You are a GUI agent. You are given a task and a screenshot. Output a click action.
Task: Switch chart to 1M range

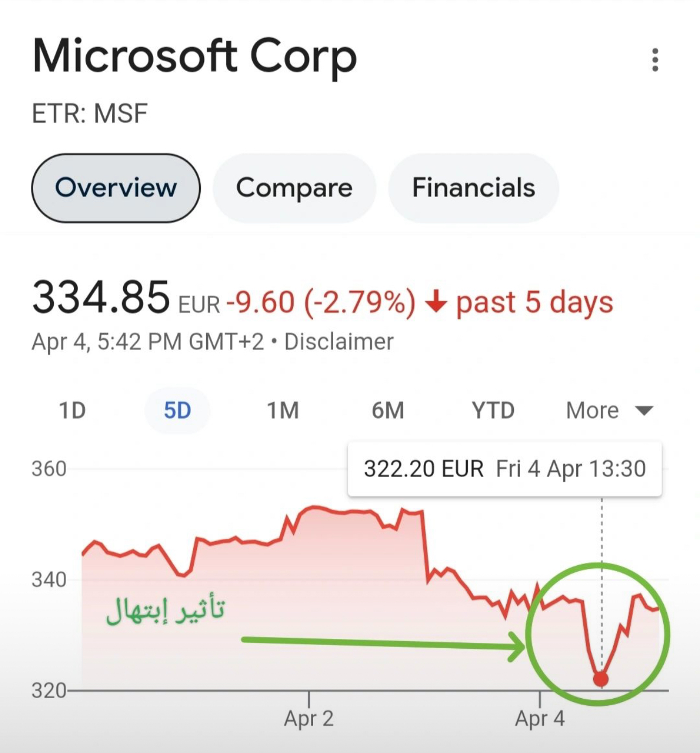[x=283, y=410]
